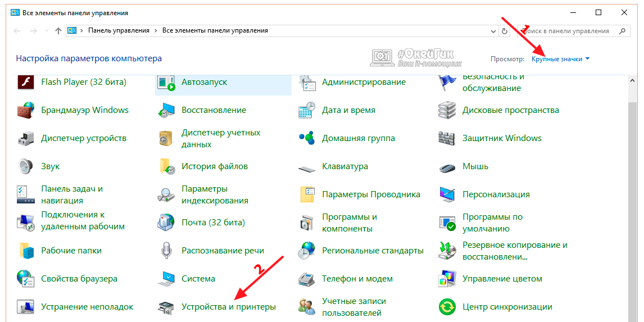The width and height of the screenshot is (644, 322).
Task: Open the Свойства браузера link
Action: tap(79, 279)
